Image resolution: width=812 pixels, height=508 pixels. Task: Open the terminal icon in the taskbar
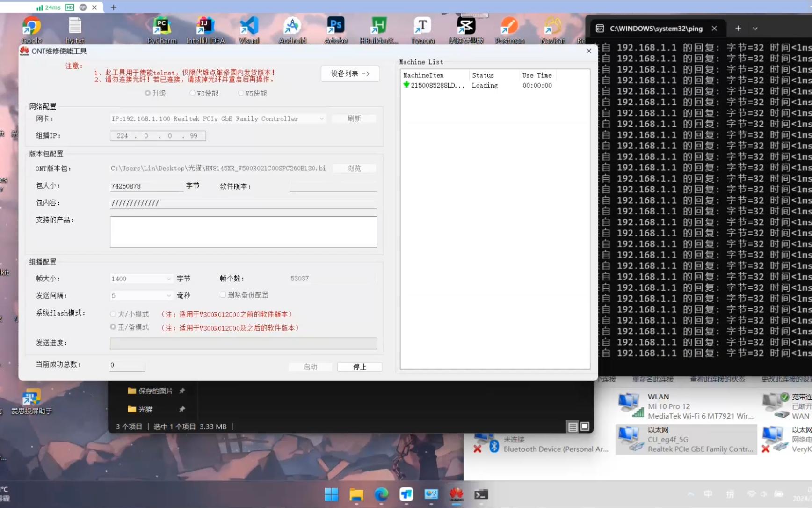[x=481, y=494]
